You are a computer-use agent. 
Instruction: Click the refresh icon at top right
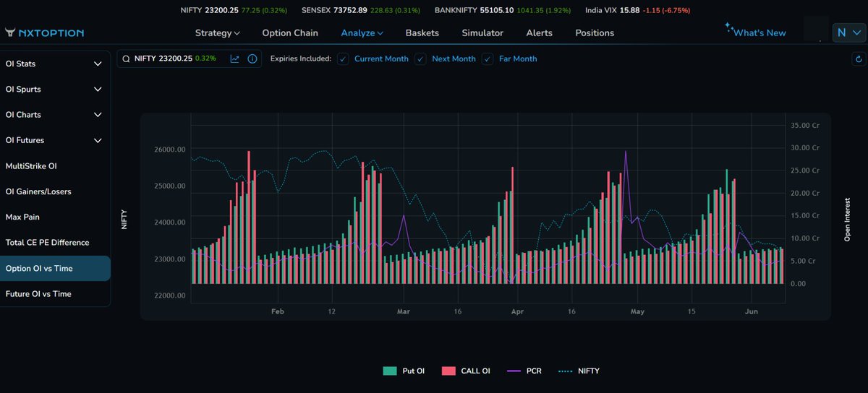tap(857, 60)
